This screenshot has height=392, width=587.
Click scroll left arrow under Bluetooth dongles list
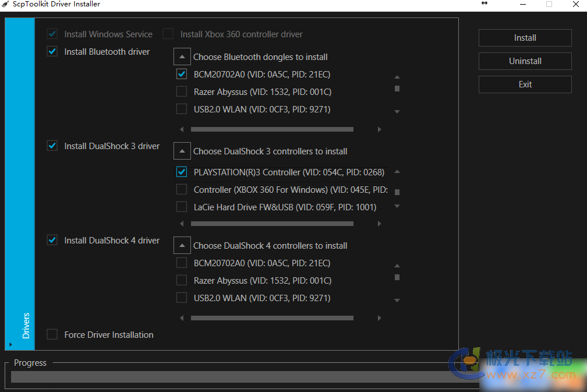tap(182, 129)
